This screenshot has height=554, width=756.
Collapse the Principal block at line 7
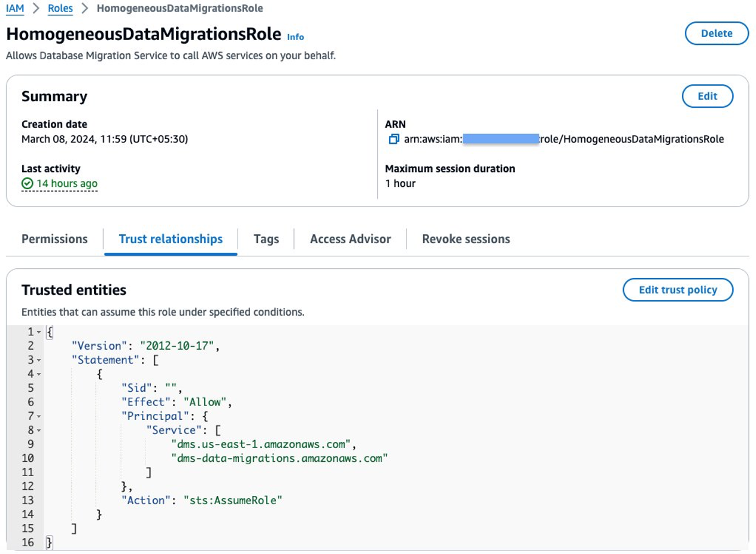(x=39, y=416)
